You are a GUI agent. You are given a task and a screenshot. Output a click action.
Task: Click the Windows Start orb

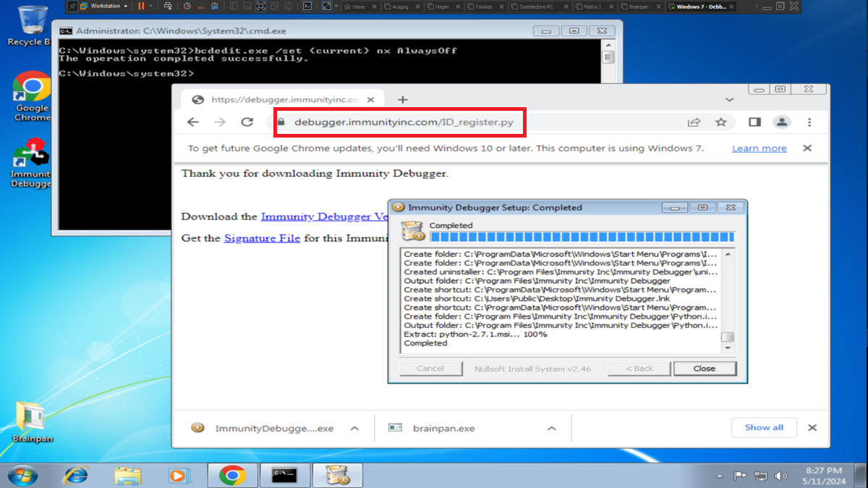point(22,476)
